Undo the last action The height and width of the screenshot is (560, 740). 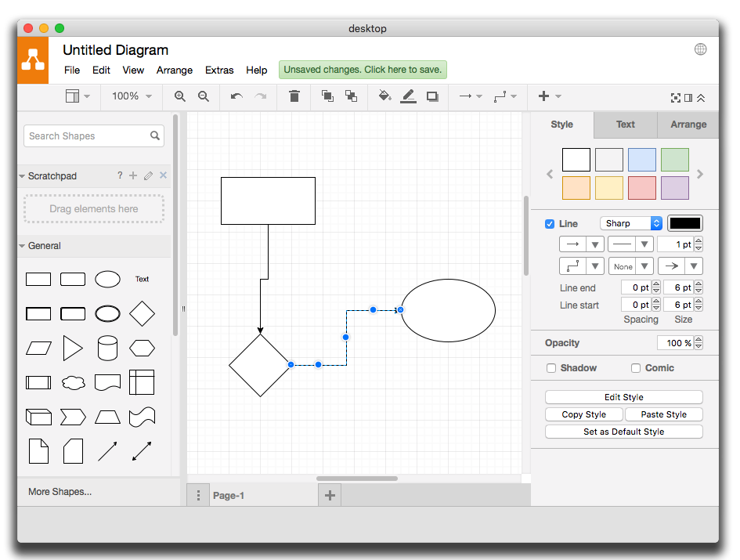click(236, 96)
